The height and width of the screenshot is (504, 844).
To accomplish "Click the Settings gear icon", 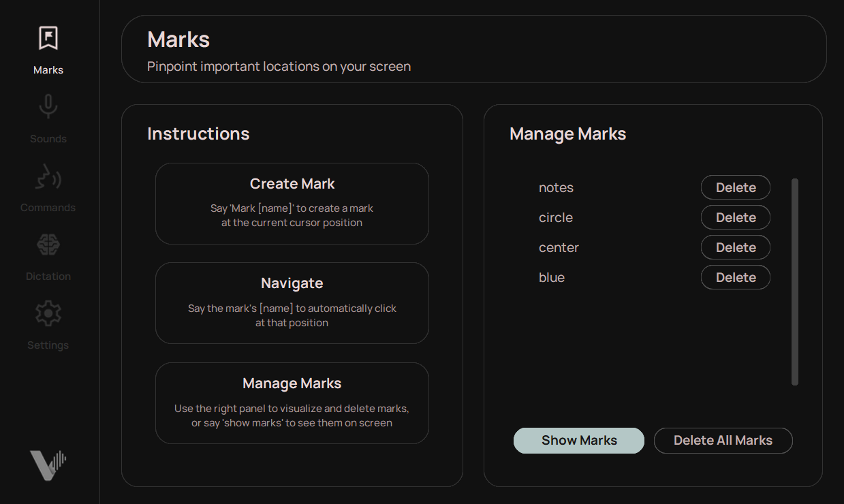I will (48, 313).
